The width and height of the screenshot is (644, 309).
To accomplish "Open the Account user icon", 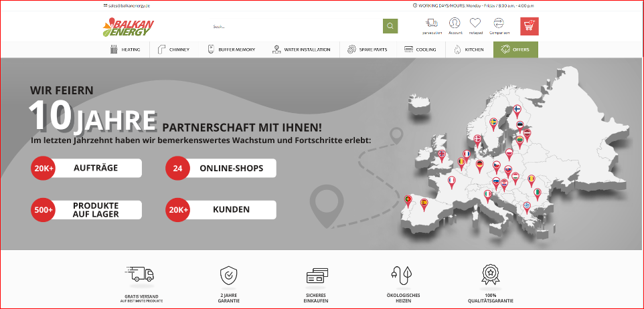I will pyautogui.click(x=455, y=24).
